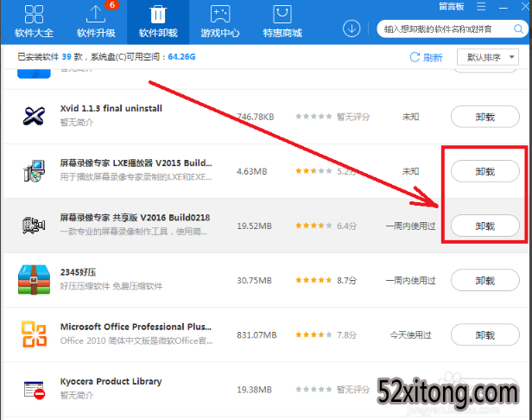The height and width of the screenshot is (420, 532).
Task: Click the 刷新 refresh button
Action: click(426, 57)
